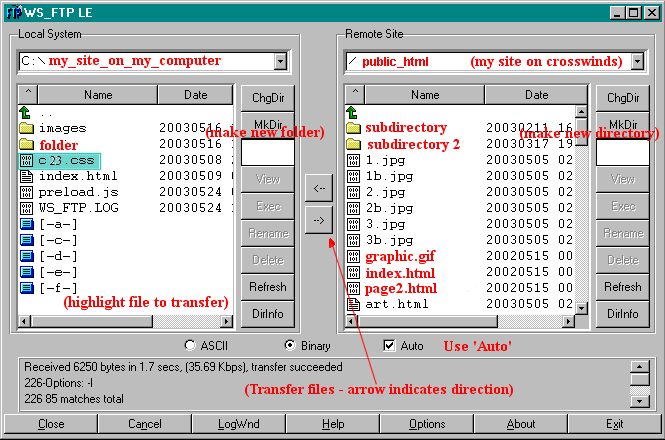Click the remote Refresh button
Viewport: 665px width, 440px height.
[623, 287]
